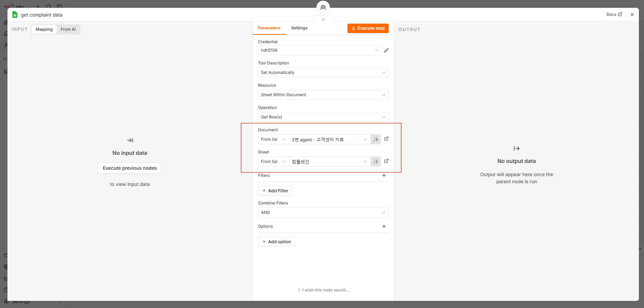Expand the Tool Description dropdown
644x308 pixels.
tap(323, 73)
